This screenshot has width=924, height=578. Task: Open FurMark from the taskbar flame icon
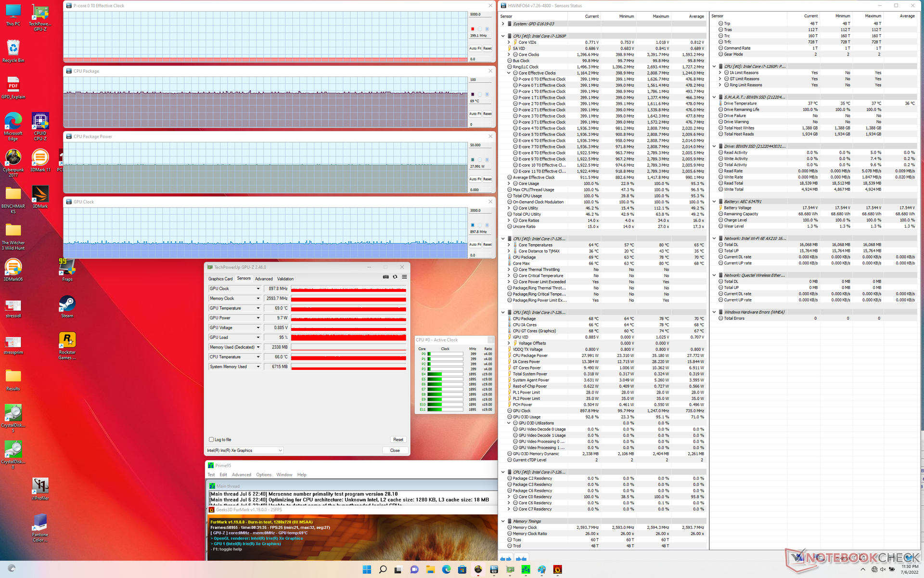coord(557,569)
